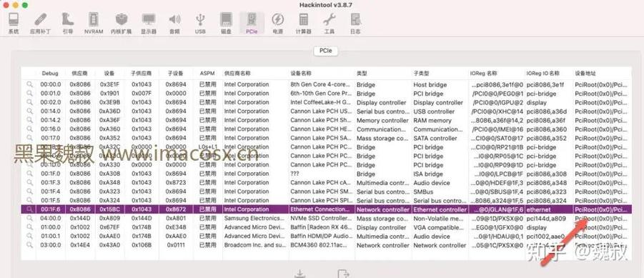
Task: Sort by the 供应商 column header
Action: (79, 74)
